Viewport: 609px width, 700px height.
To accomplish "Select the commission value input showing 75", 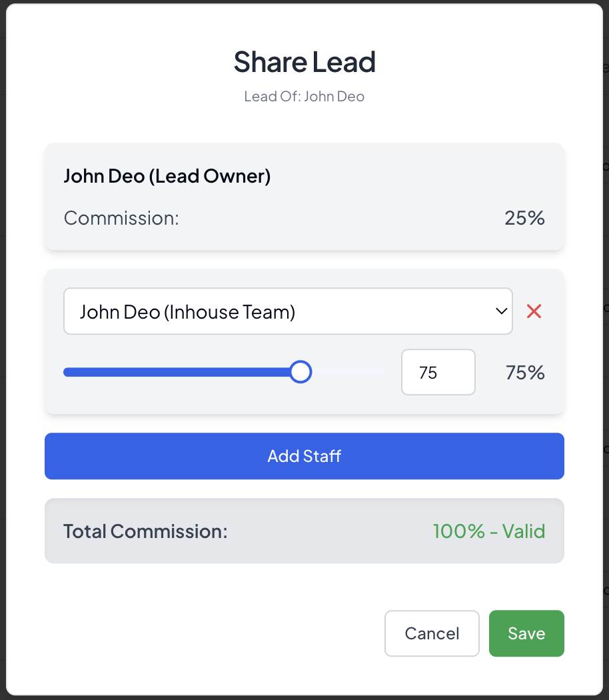I will [x=438, y=372].
